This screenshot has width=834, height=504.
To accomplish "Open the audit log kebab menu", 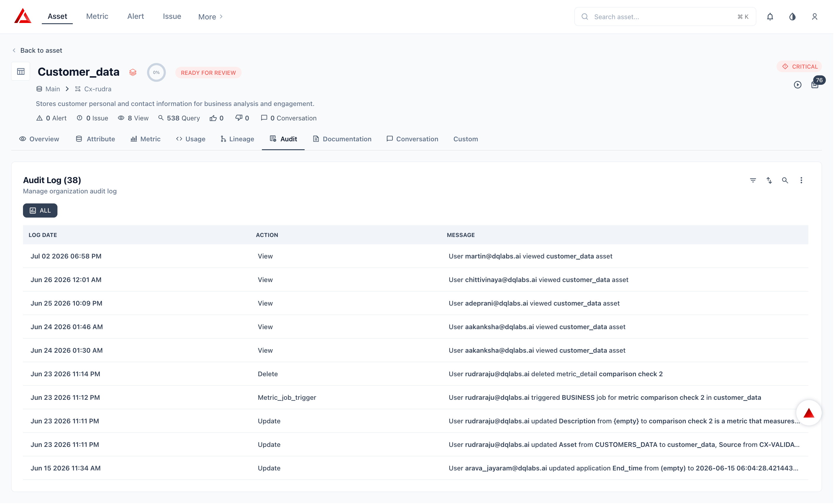I will coord(802,180).
